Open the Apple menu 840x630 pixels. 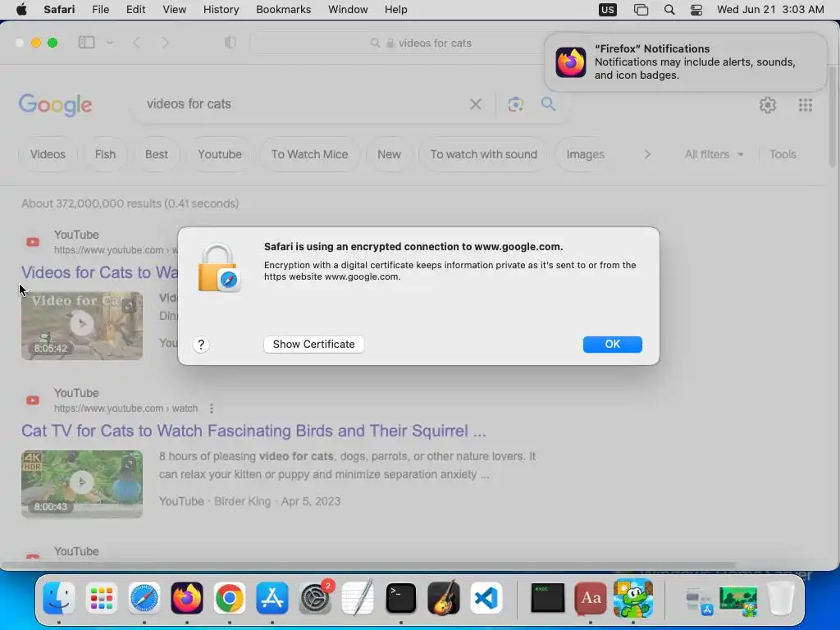tap(21, 10)
